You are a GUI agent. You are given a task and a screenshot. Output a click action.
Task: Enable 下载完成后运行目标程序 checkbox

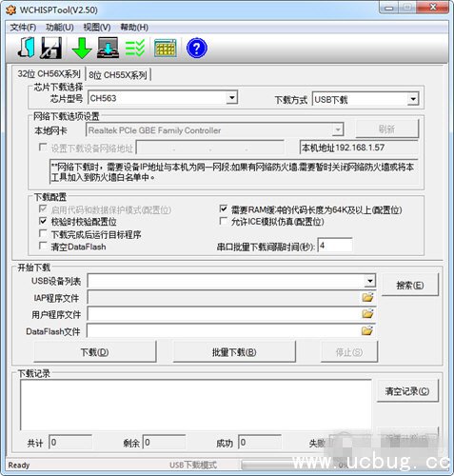click(x=43, y=233)
